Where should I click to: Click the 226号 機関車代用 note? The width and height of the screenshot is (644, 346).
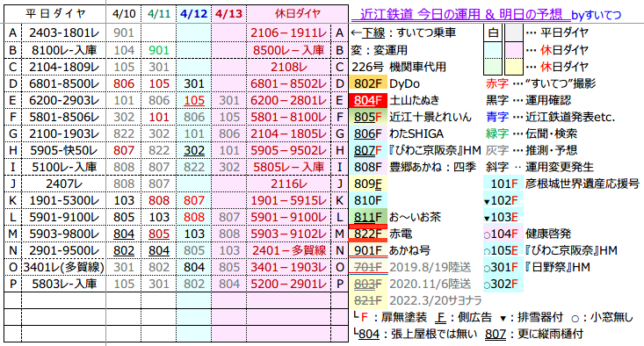point(398,67)
